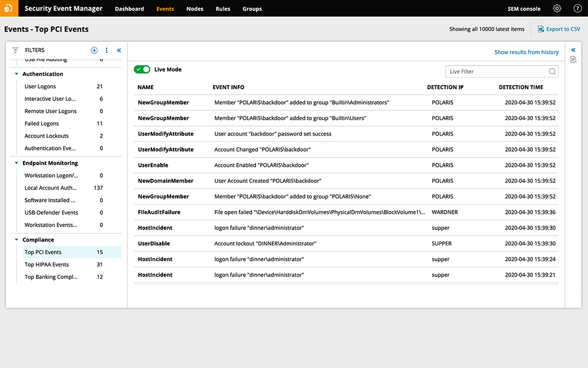Viewport: 588px width, 368px height.
Task: Open help using the question mark icon
Action: 577,8
